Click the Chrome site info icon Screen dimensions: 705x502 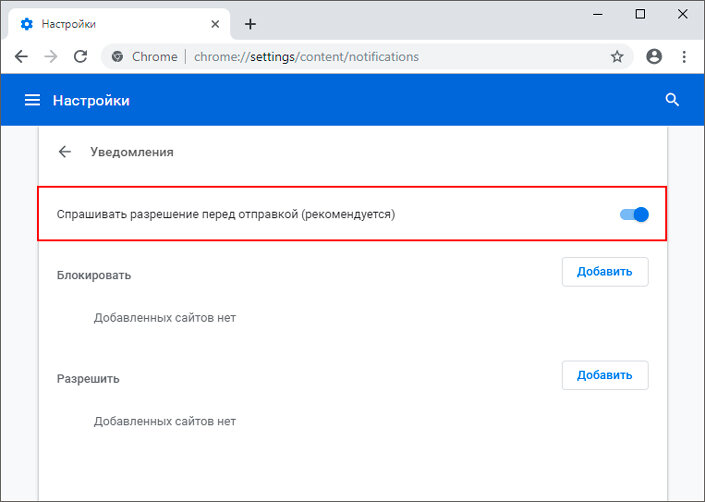[x=117, y=57]
